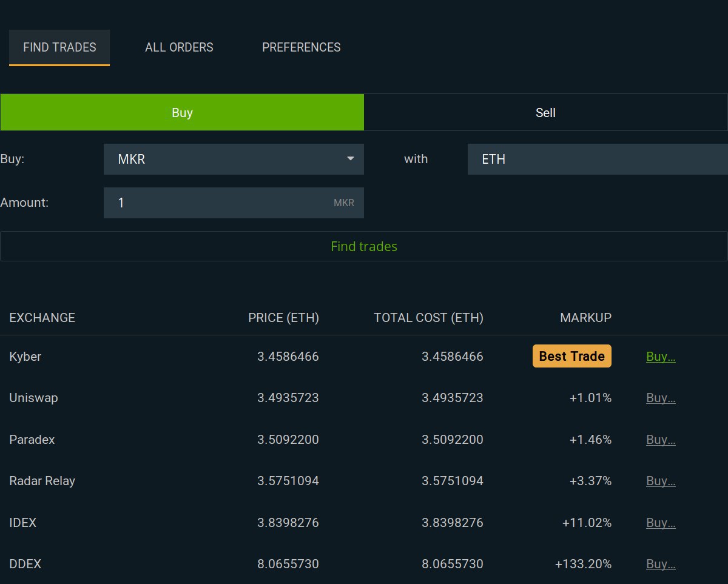The width and height of the screenshot is (728, 584).
Task: Open the MKR token dropdown arrow
Action: pos(350,159)
